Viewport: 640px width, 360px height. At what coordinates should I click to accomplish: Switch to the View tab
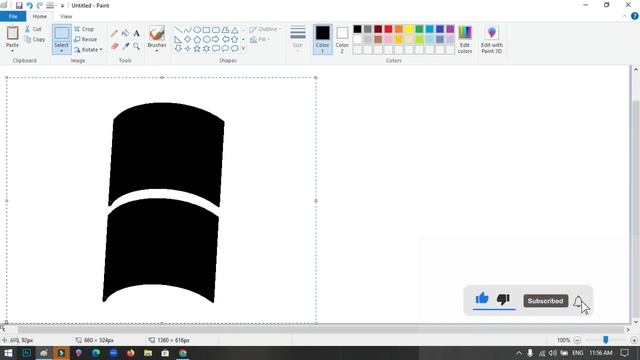(66, 16)
